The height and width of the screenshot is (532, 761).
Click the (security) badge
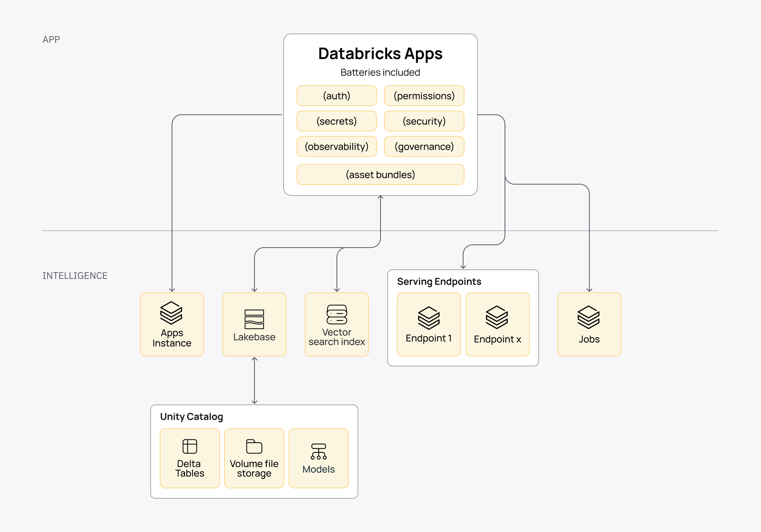[424, 121]
